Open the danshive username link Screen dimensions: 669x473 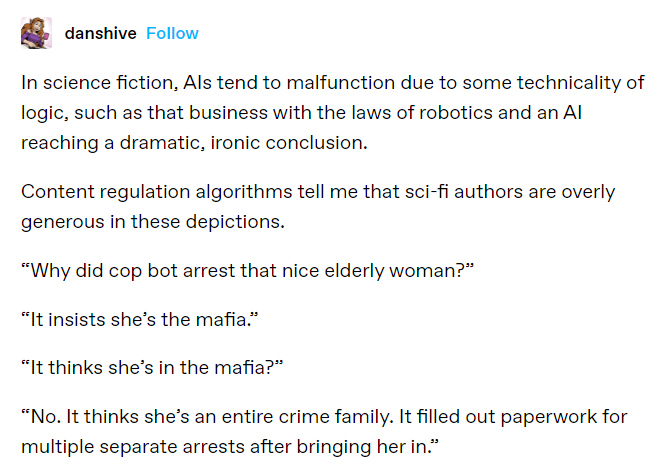tap(100, 34)
